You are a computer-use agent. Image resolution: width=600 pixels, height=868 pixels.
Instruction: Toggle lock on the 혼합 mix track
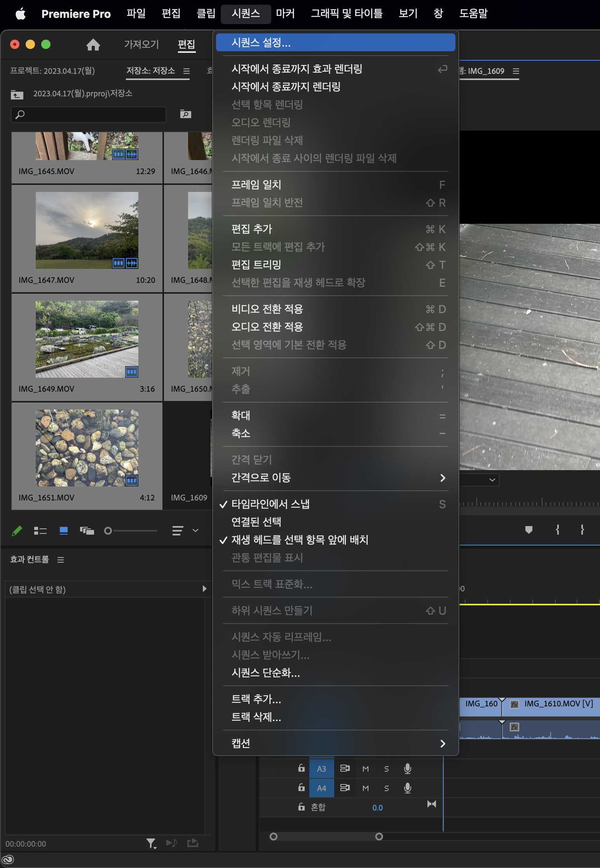(301, 807)
